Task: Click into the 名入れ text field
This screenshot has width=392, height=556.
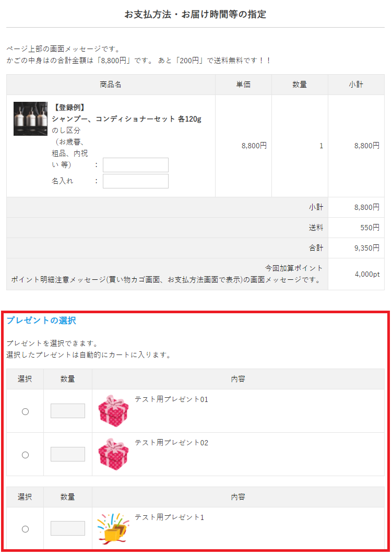Action: coord(136,181)
